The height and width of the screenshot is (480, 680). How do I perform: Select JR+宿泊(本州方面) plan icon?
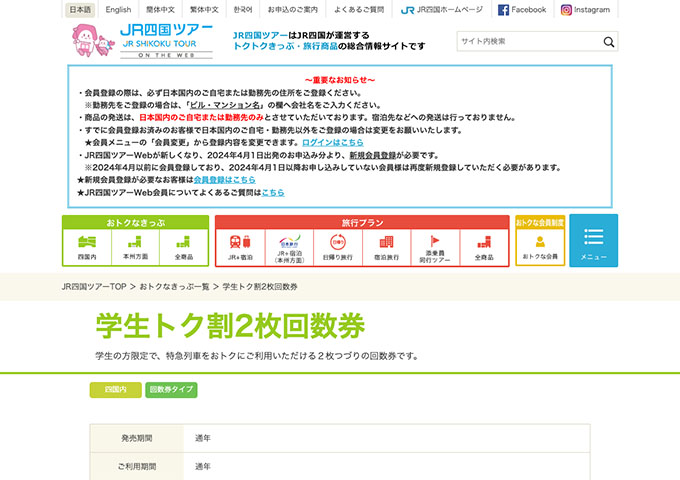click(x=289, y=248)
